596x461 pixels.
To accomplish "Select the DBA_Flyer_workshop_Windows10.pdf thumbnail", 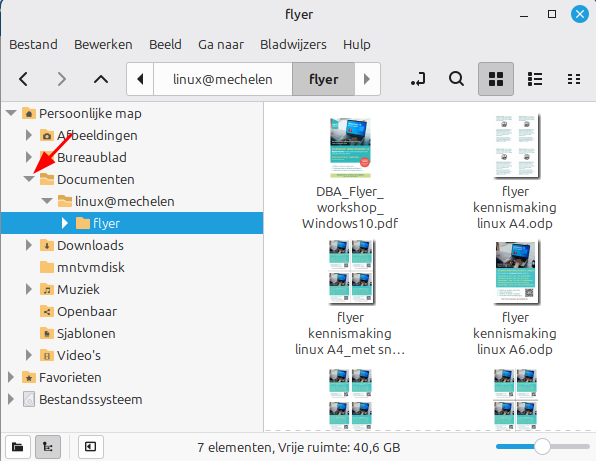I will click(x=350, y=147).
